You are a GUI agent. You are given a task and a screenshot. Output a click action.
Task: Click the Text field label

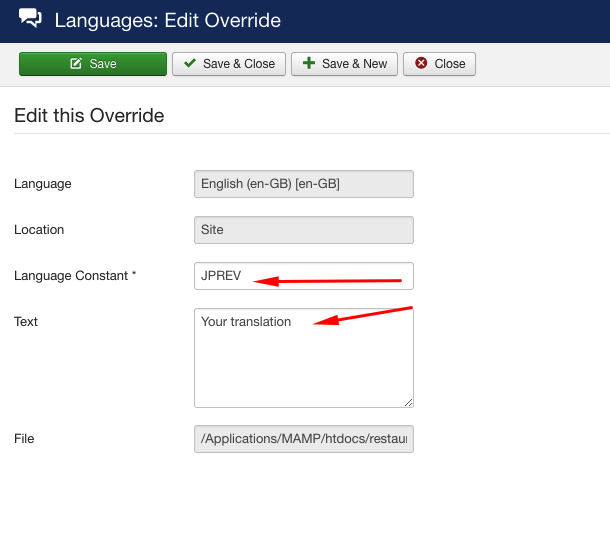click(26, 321)
